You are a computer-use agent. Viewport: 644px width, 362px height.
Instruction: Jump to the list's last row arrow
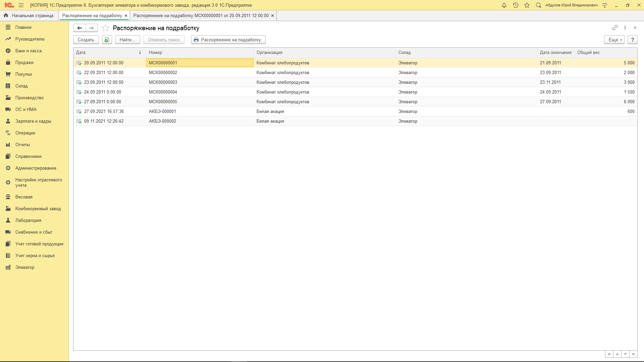633,354
